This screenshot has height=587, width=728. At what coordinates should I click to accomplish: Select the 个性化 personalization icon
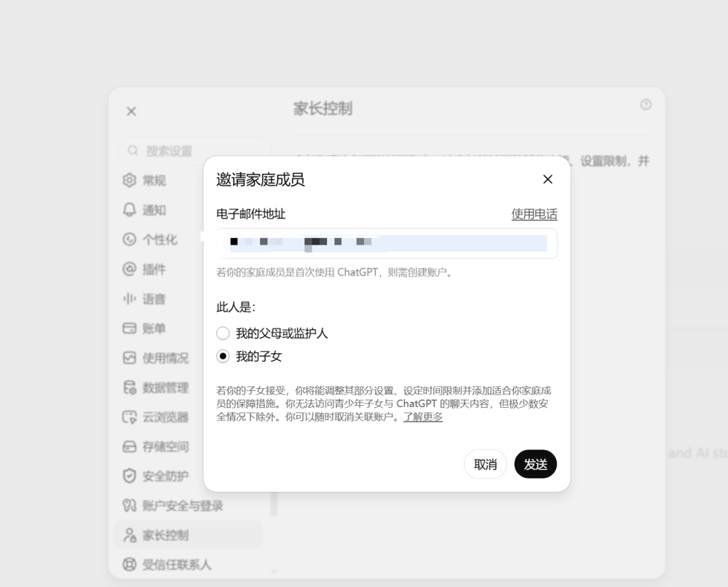tap(130, 240)
